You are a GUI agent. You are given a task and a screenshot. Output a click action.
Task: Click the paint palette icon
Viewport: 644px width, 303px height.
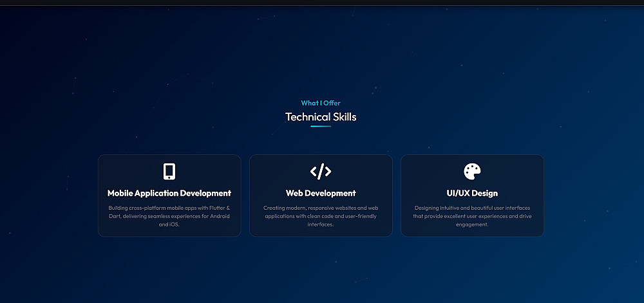[x=472, y=171]
